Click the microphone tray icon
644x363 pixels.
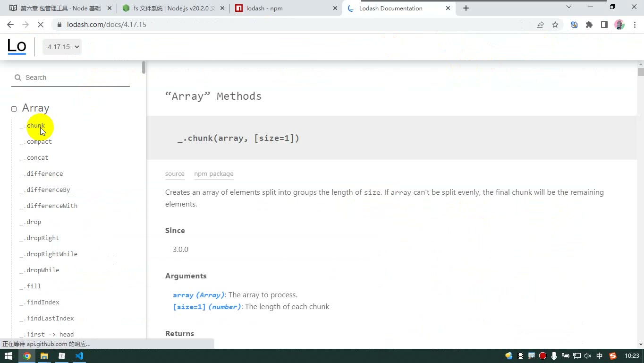(554, 356)
